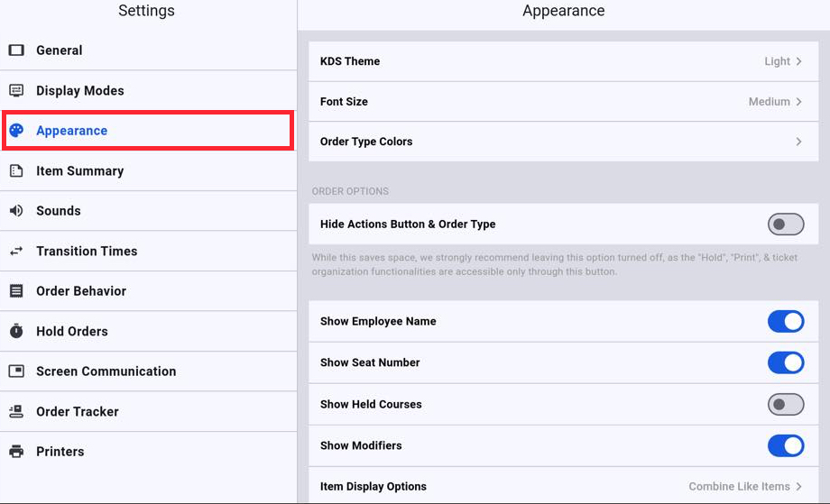Image resolution: width=830 pixels, height=504 pixels.
Task: Change the Font Size Medium option
Action: tap(775, 102)
